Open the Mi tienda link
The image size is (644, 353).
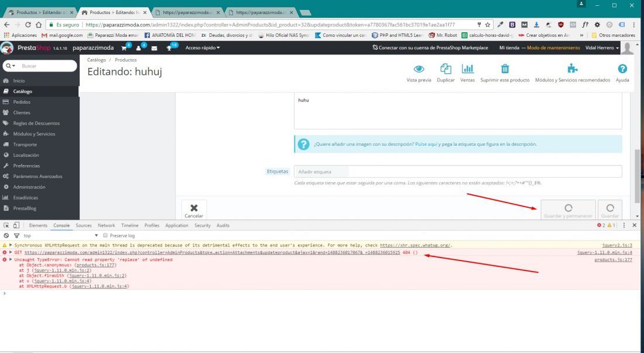[x=509, y=48]
